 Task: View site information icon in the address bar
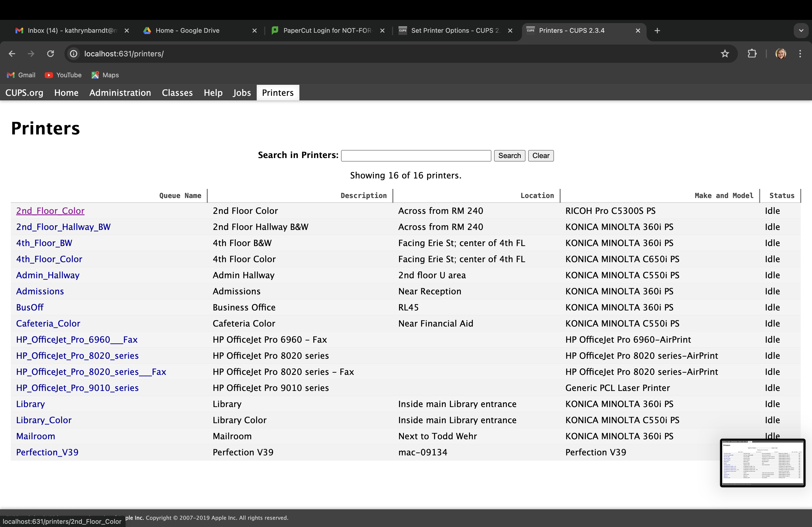coord(73,53)
